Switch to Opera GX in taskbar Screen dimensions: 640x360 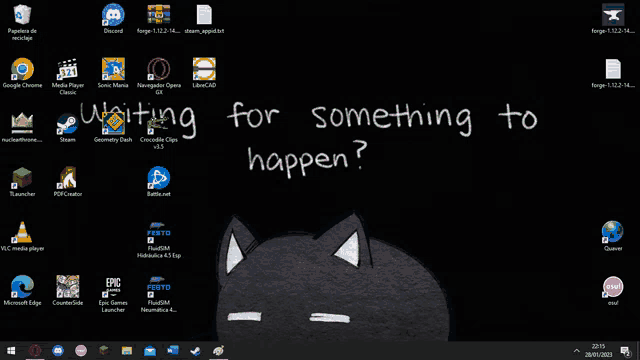(35, 351)
